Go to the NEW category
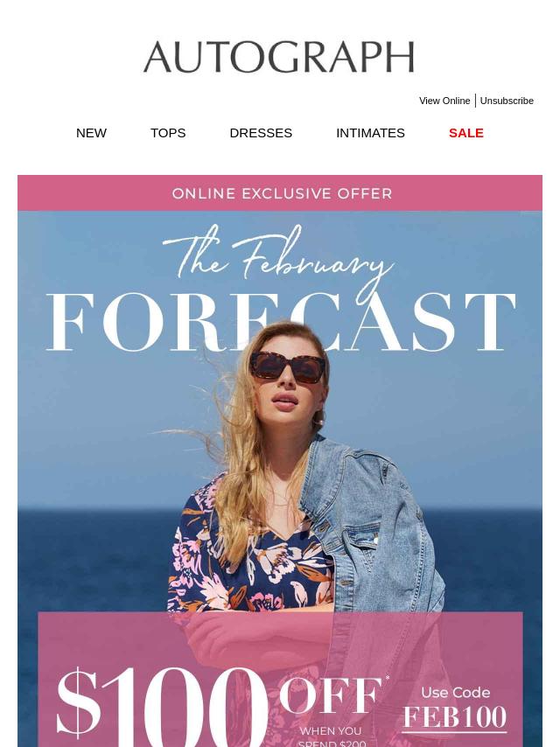560x747 pixels. (x=91, y=133)
